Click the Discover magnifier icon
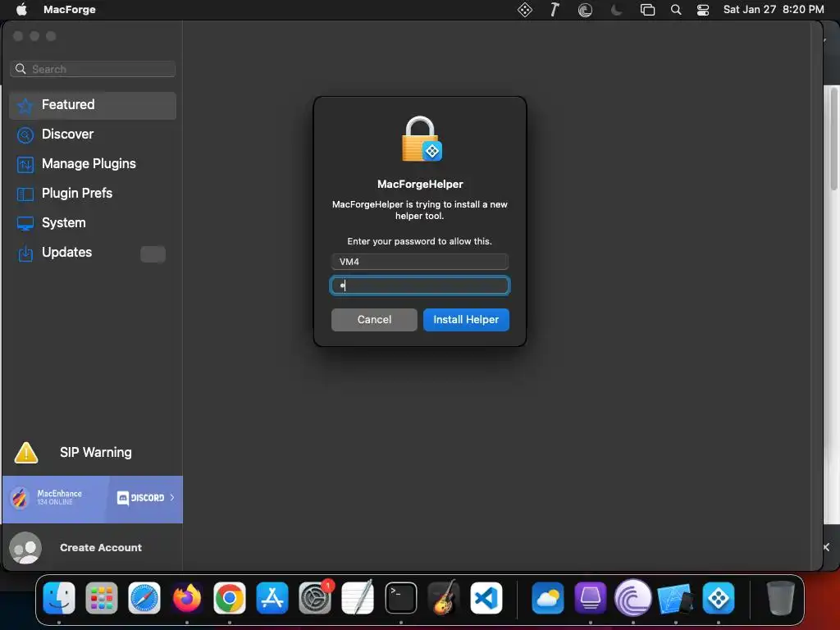The width and height of the screenshot is (840, 630). pyautogui.click(x=25, y=135)
